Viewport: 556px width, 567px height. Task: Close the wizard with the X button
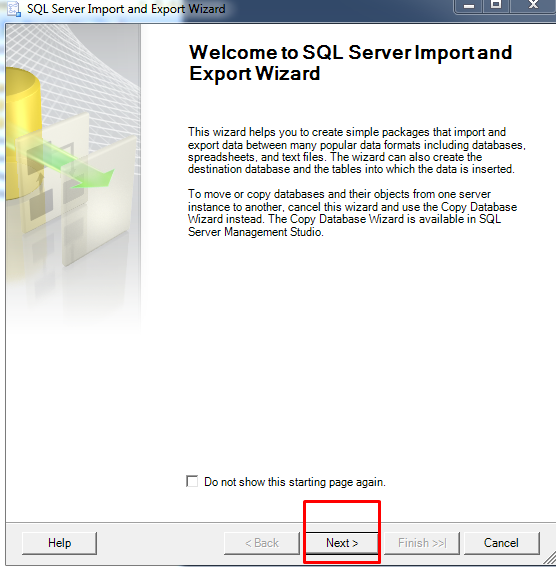point(533,5)
